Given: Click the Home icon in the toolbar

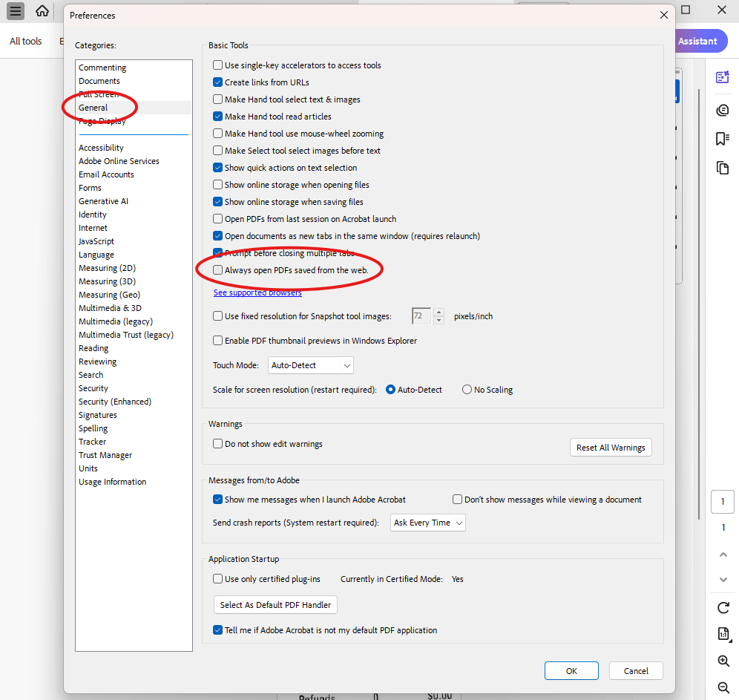Looking at the screenshot, I should coord(42,11).
